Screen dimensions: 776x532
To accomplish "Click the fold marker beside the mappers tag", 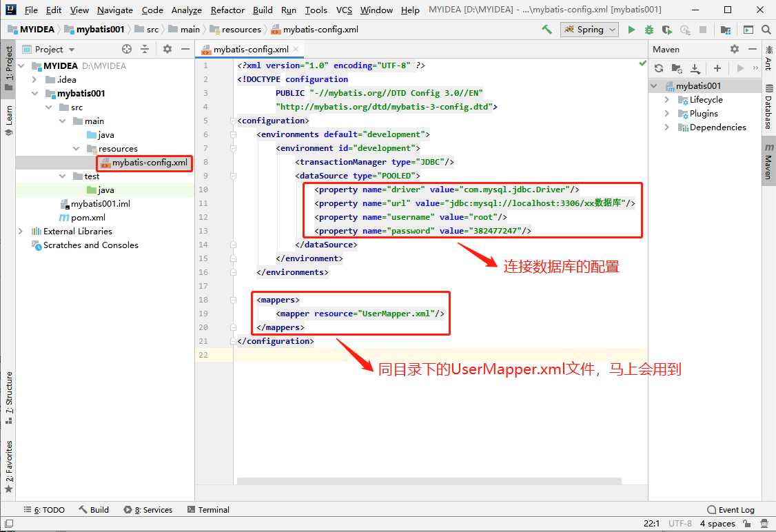I will click(233, 300).
